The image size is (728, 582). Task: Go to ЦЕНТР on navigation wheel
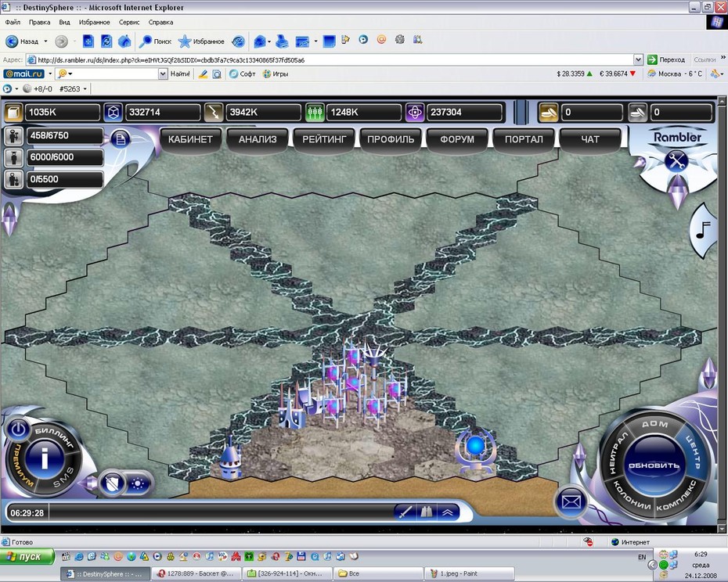pos(694,451)
